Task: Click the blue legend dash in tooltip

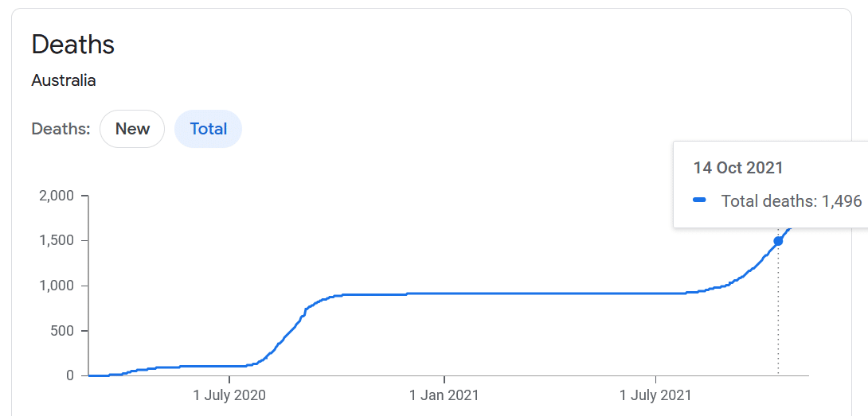Action: (700, 200)
